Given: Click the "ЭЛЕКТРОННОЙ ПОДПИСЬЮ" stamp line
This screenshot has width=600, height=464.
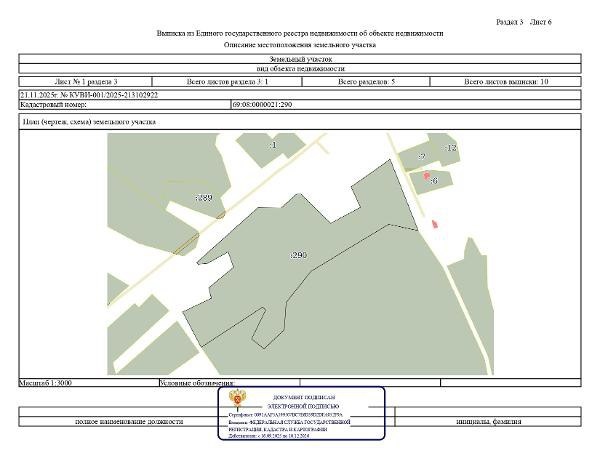Looking at the screenshot, I should coord(303,406).
